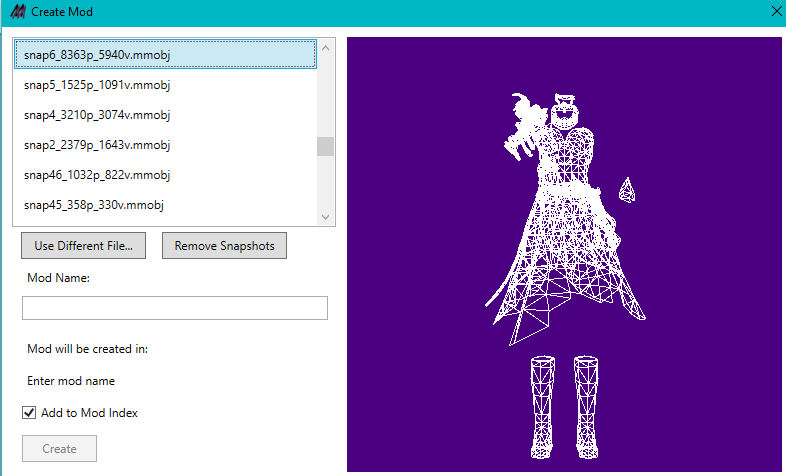Click the Create button
Viewport: 786px width, 476px height.
tap(59, 448)
